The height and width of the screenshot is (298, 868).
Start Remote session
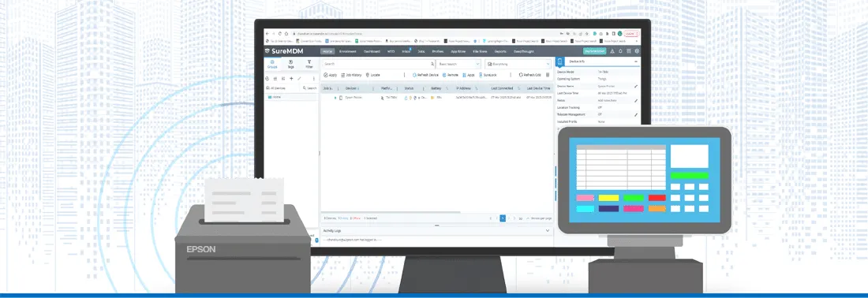451,75
